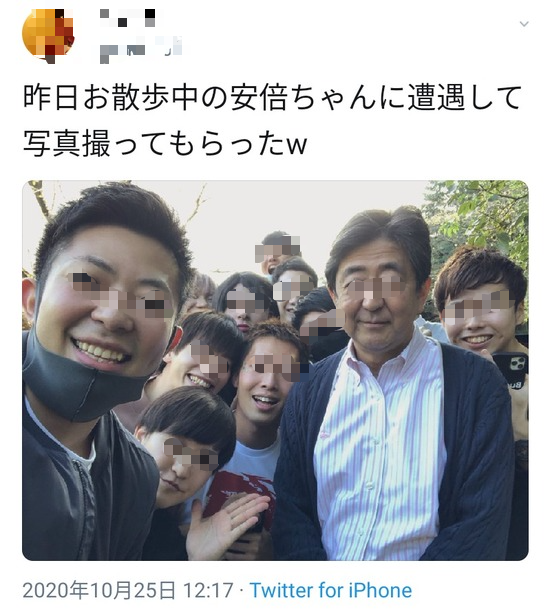This screenshot has height=616, width=550.
Task: Click the blurred display name
Action: 128,18
